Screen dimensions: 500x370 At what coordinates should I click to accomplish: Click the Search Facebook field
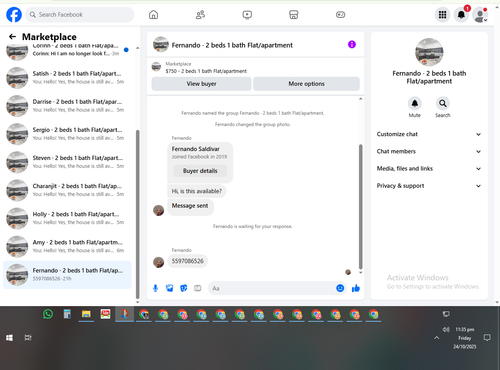point(80,15)
